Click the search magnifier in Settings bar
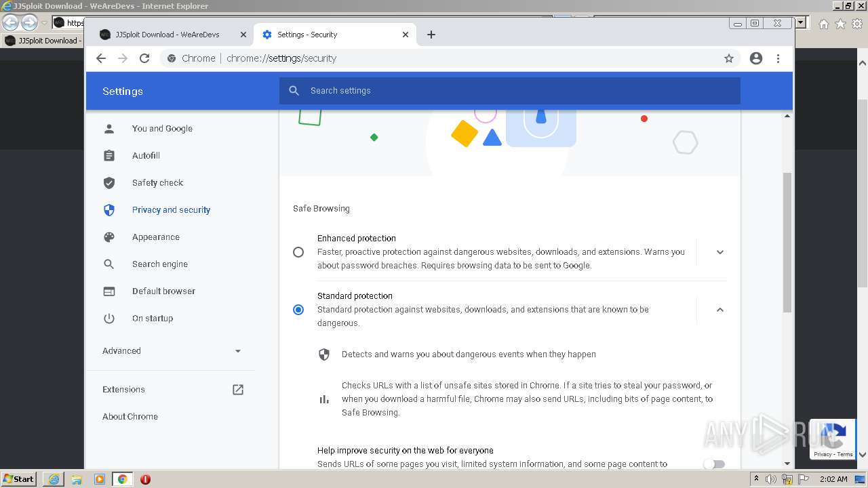 click(x=294, y=91)
